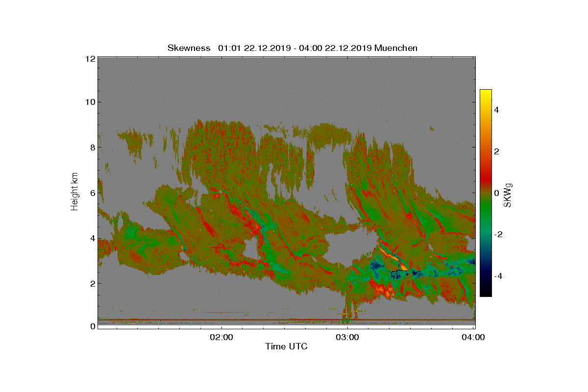Click the black bottom of the colorbar
588x392 pixels.
486,292
